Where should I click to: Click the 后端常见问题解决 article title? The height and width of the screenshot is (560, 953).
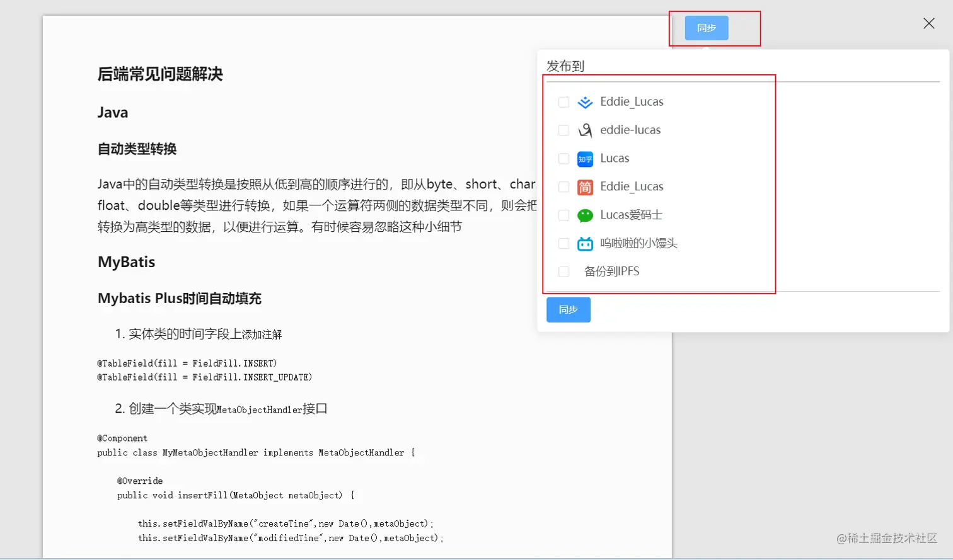pos(160,74)
